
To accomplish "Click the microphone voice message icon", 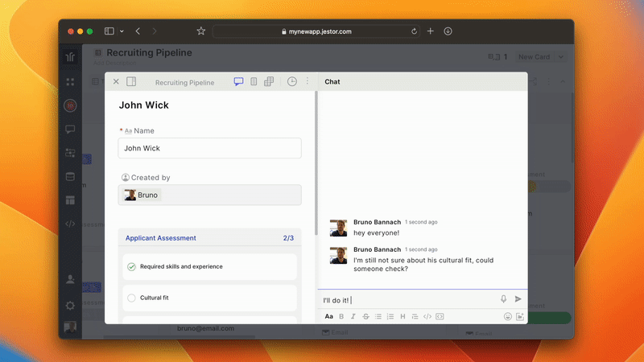I will pyautogui.click(x=504, y=299).
